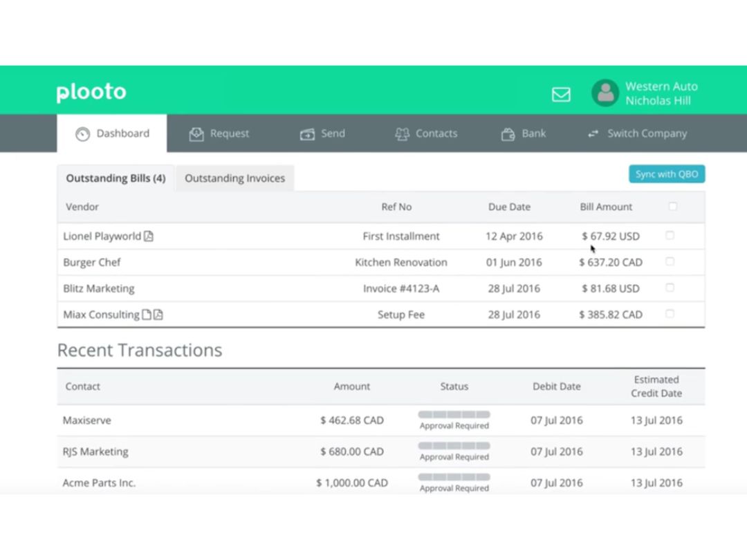747x560 pixels.
Task: Open Lionel Playworld PDF attachment icon
Action: (149, 236)
